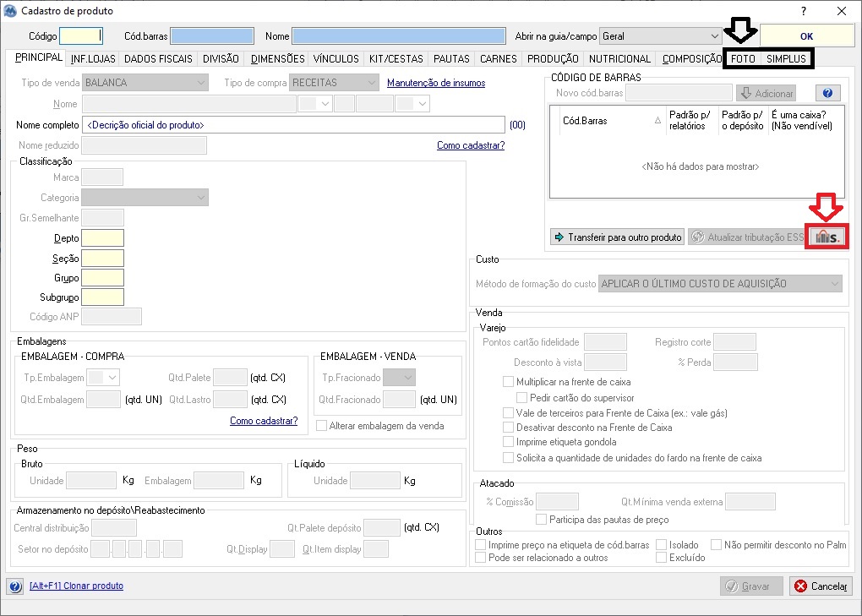Check Solicita a quantidade de unidades do fardo

coord(508,458)
